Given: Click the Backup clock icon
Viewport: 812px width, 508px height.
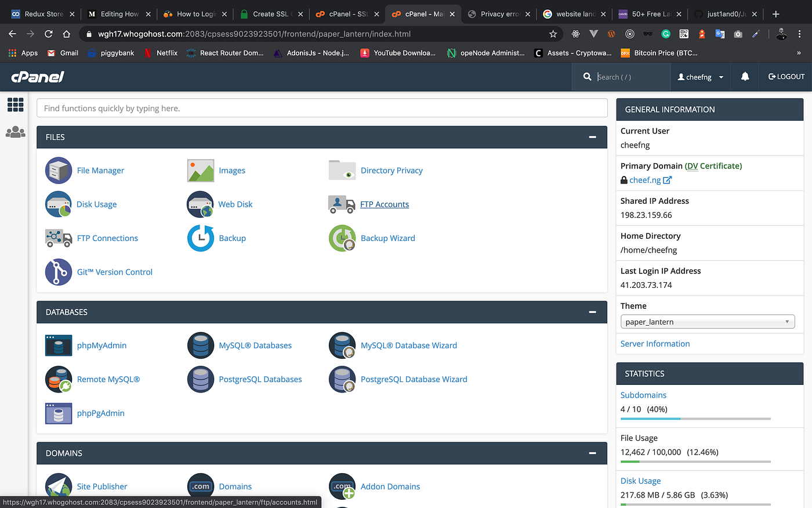Looking at the screenshot, I should click(x=201, y=238).
